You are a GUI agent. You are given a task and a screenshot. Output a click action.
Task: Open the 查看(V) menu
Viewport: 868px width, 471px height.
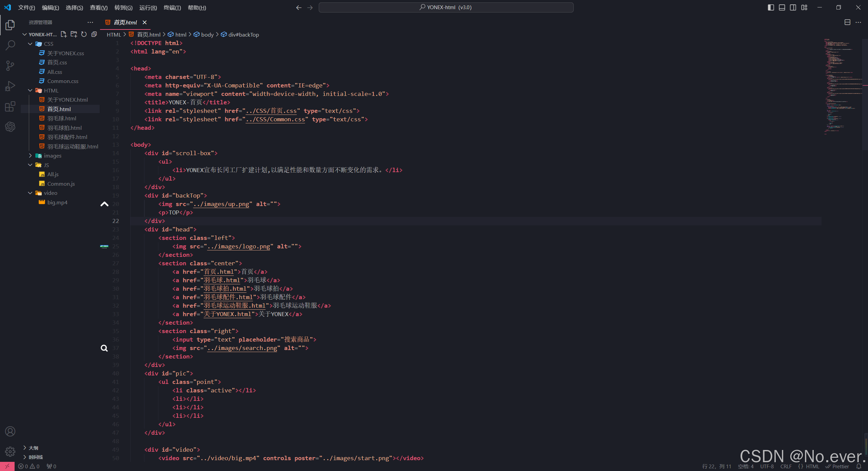coord(98,7)
